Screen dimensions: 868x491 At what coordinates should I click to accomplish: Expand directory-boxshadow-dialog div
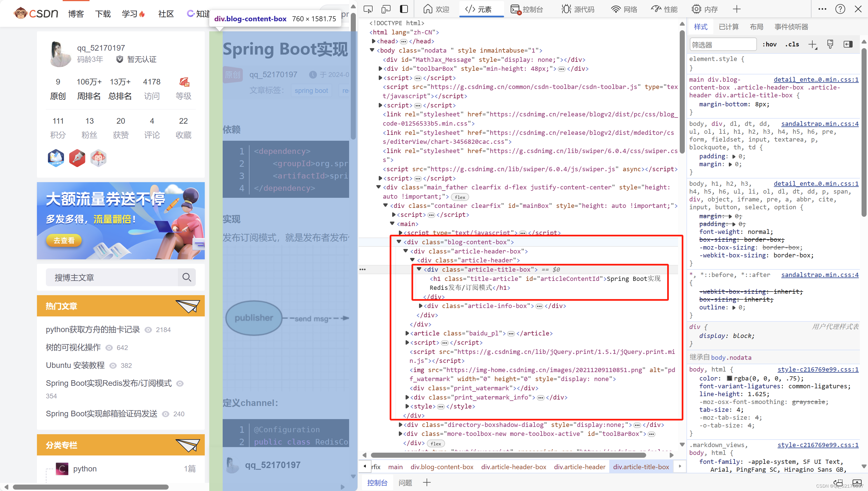[400, 425]
